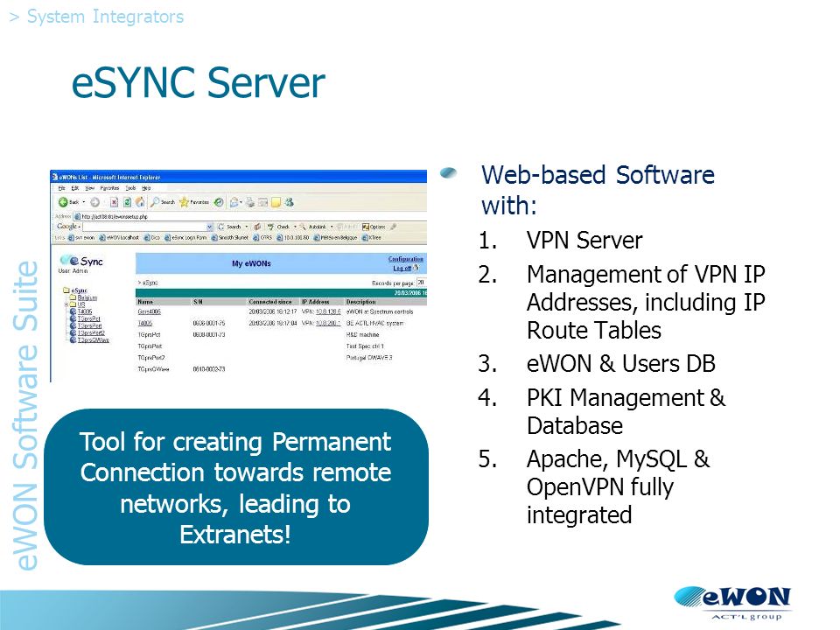Click the IE address bar URL field
This screenshot has width=840, height=630.
(250, 216)
